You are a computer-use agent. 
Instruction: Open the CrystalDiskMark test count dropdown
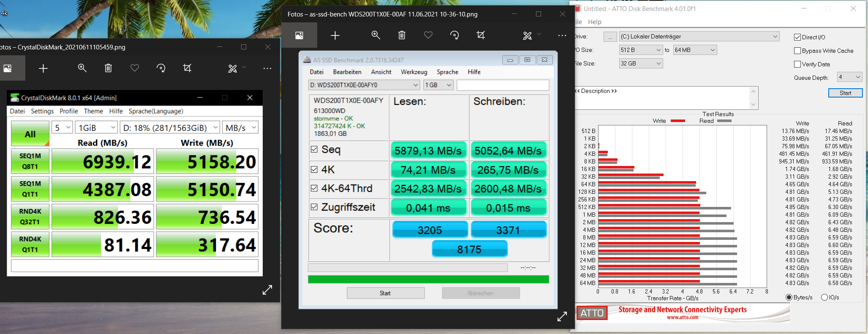tap(63, 128)
